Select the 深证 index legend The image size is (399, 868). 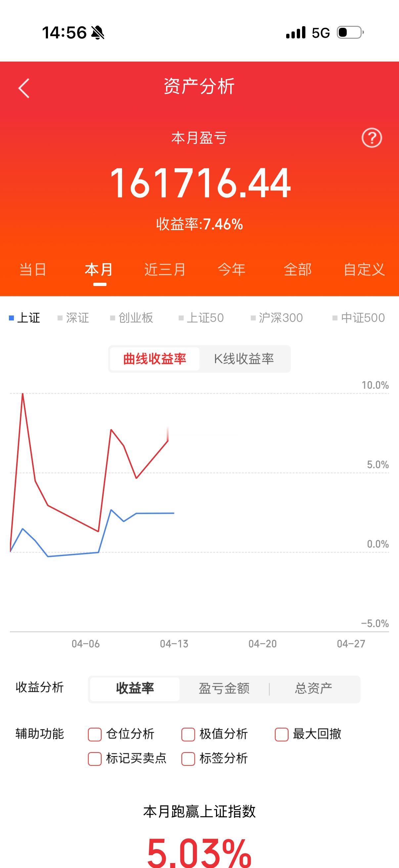(75, 318)
